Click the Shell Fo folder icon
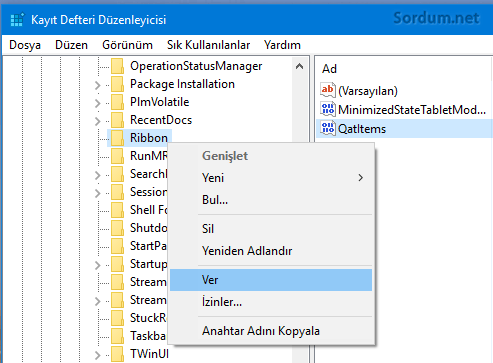The width and height of the screenshot is (493, 363). (117, 210)
